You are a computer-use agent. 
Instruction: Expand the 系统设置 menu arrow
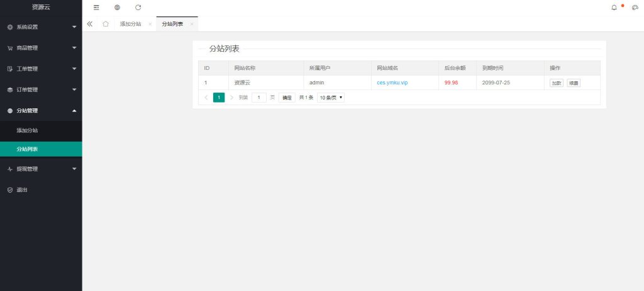point(74,27)
